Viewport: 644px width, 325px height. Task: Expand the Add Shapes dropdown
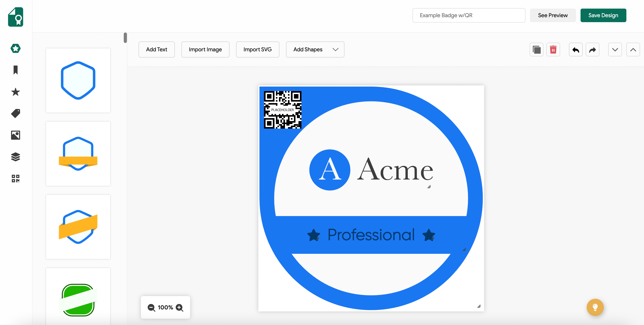point(315,49)
